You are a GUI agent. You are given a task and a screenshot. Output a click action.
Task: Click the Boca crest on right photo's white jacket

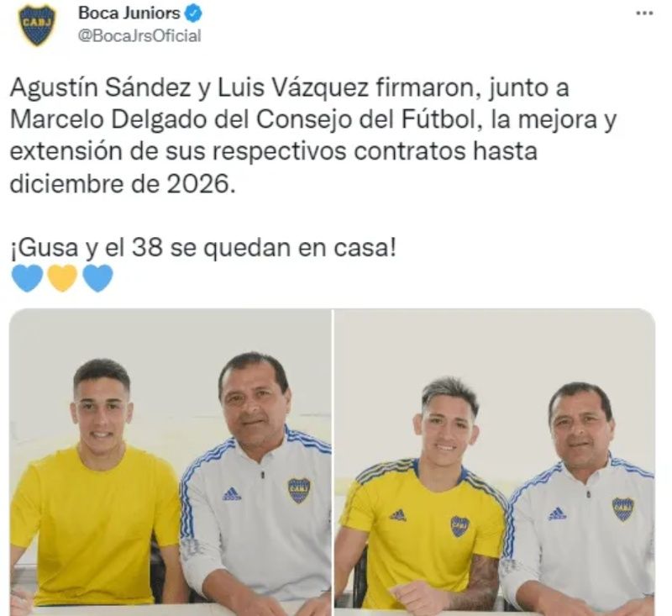coord(622,508)
